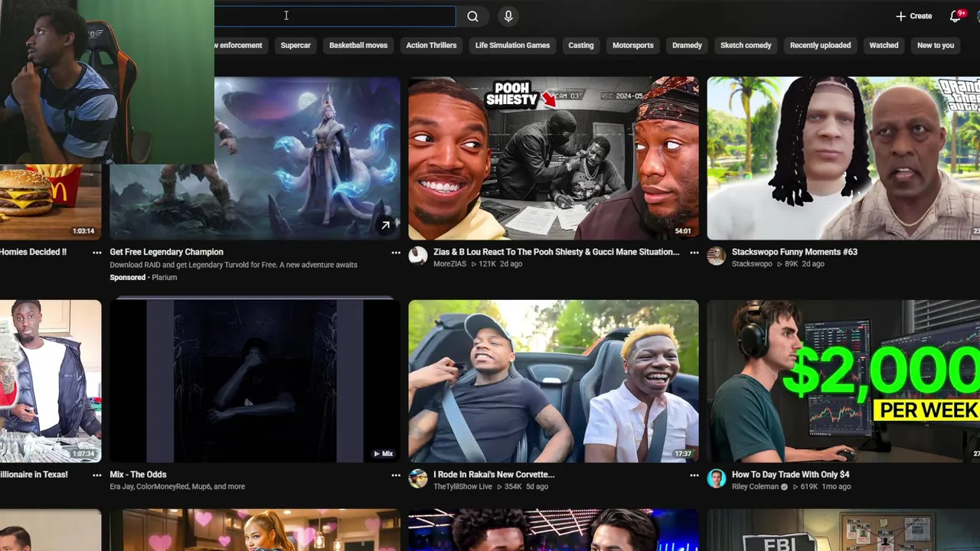The image size is (980, 551).
Task: Select the Watched chip
Action: click(884, 45)
